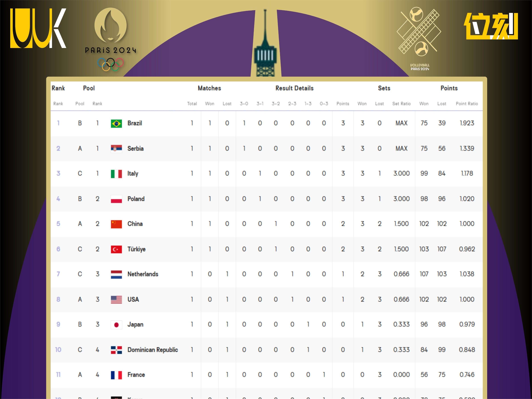Viewport: 532px width, 399px height.
Task: Click the France team name
Action: pos(136,375)
